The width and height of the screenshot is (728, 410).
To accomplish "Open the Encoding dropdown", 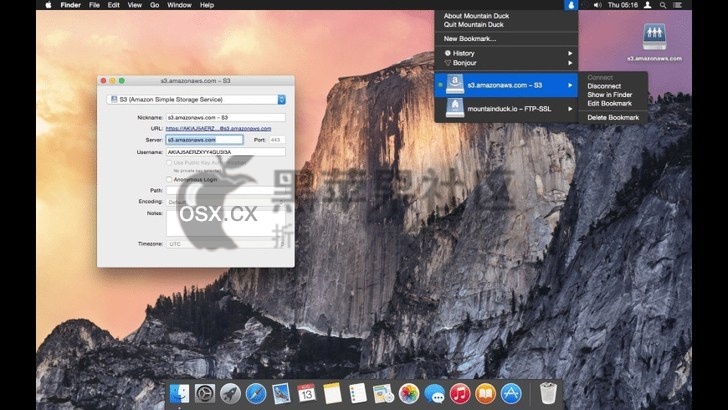I will coord(226,202).
